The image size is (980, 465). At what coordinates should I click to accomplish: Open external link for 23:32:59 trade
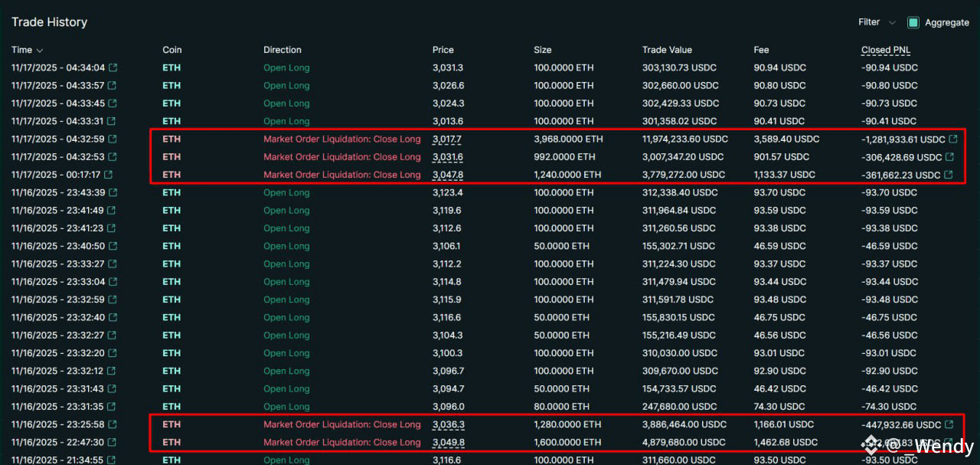[x=113, y=300]
